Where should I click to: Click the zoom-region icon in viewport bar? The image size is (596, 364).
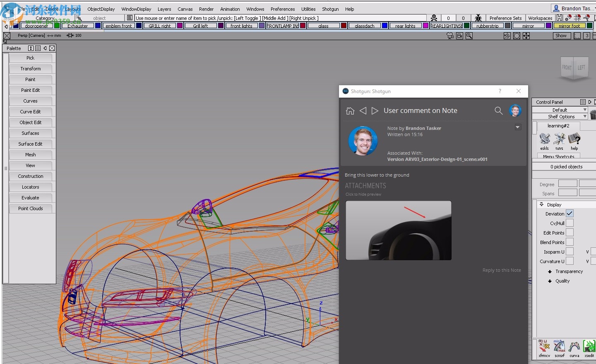coord(517,36)
